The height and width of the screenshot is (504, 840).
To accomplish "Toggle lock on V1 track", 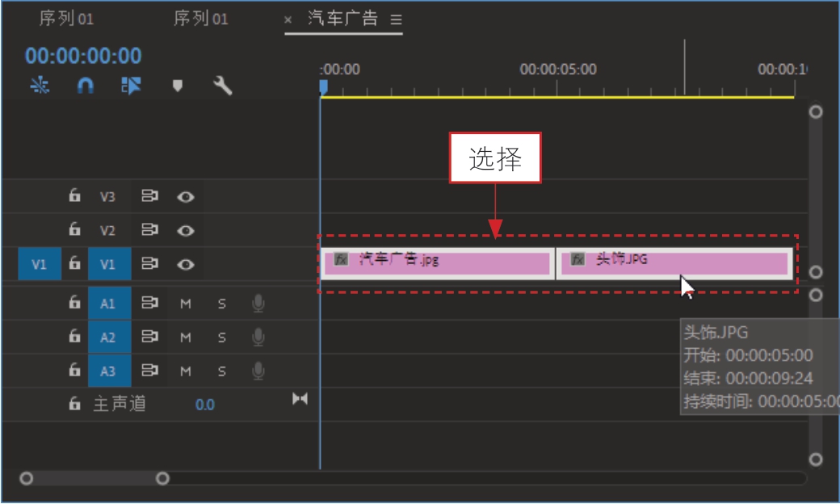I will pyautogui.click(x=74, y=263).
